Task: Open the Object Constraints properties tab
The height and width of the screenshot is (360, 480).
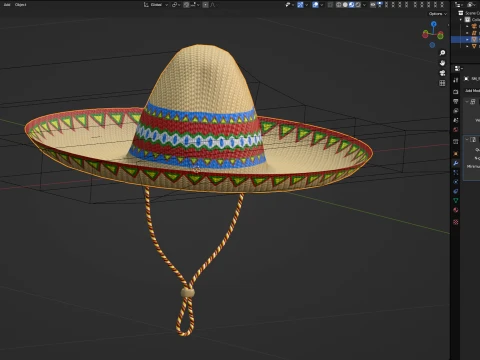Action: tap(456, 191)
